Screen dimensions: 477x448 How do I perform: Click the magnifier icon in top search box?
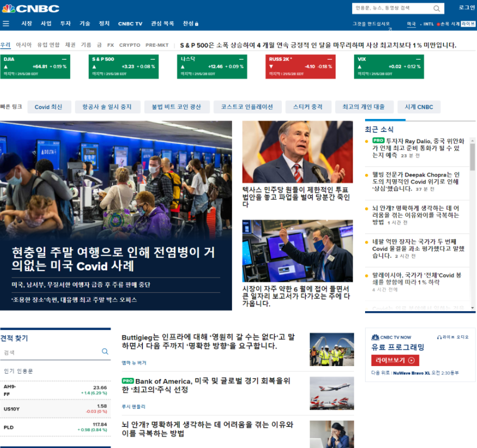(x=437, y=9)
